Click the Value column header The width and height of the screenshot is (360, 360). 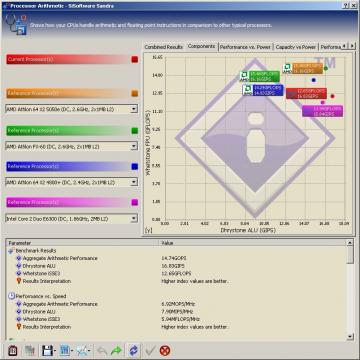click(x=253, y=243)
